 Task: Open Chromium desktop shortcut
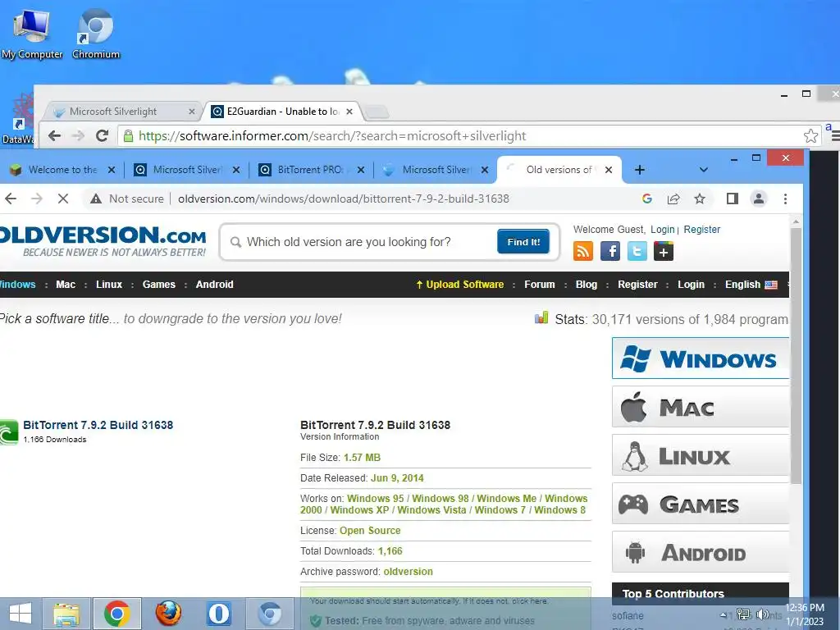pos(95,33)
